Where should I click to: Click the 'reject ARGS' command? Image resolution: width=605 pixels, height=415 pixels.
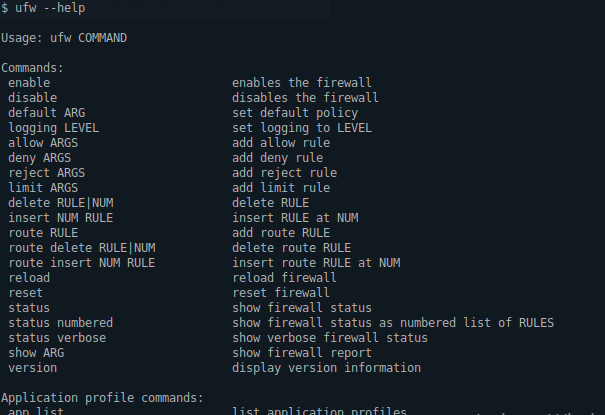[47, 173]
